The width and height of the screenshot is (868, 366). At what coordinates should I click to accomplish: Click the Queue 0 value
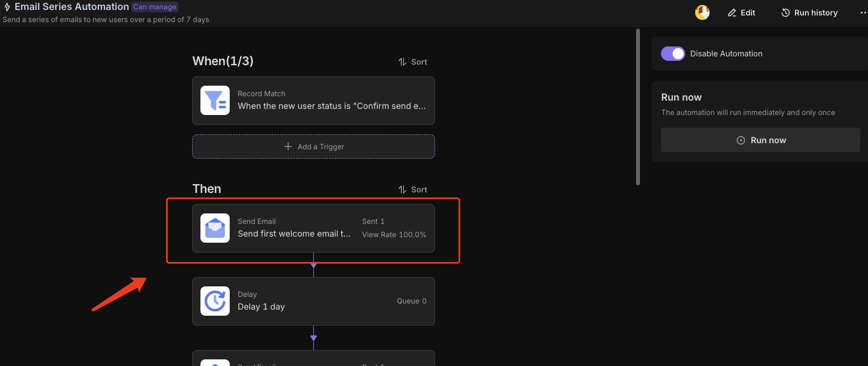[412, 301]
